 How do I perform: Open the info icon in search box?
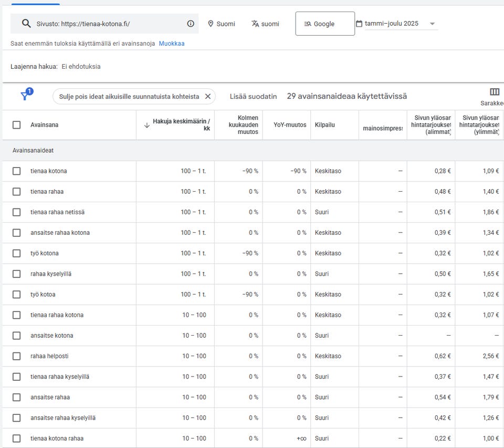(x=191, y=24)
